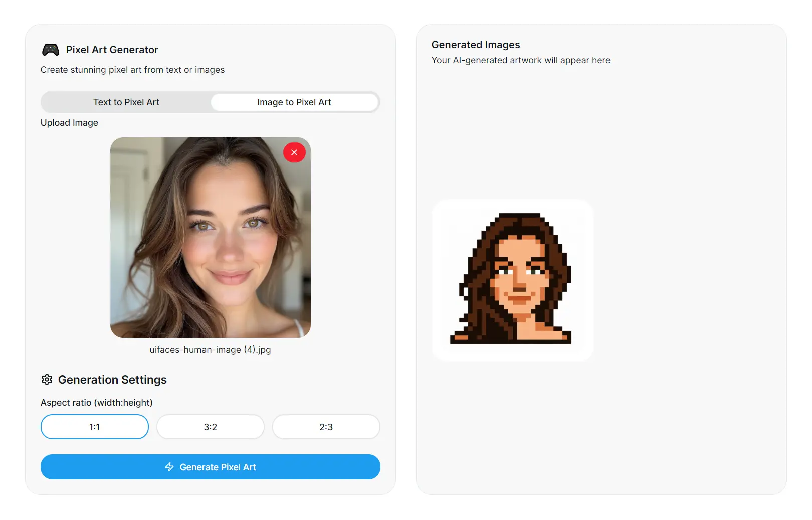Click the uifaces-human-image (4).jpg filename
The height and width of the screenshot is (520, 812).
click(211, 350)
